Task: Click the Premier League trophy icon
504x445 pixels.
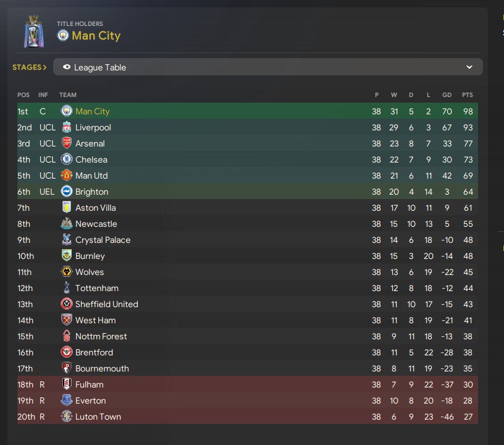Action: (34, 31)
